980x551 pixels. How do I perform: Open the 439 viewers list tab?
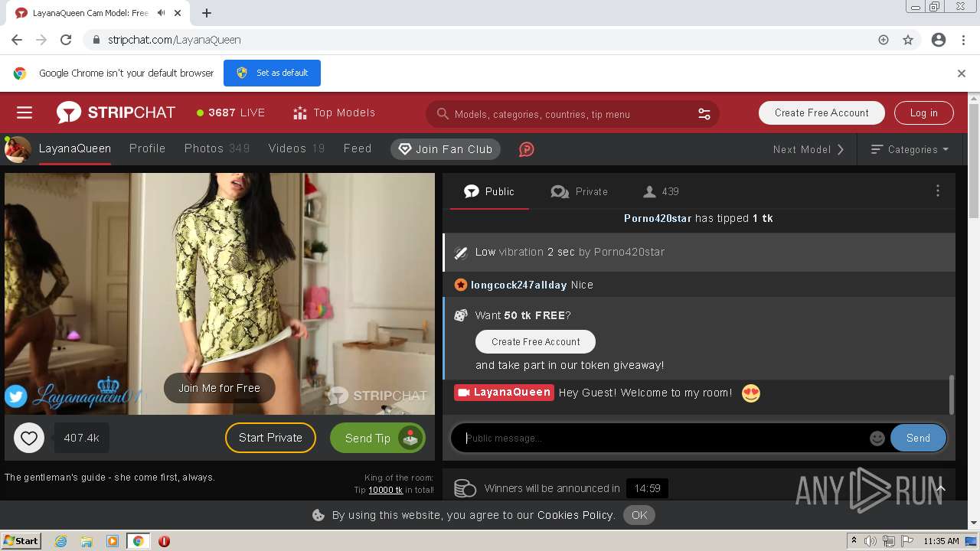(x=661, y=191)
